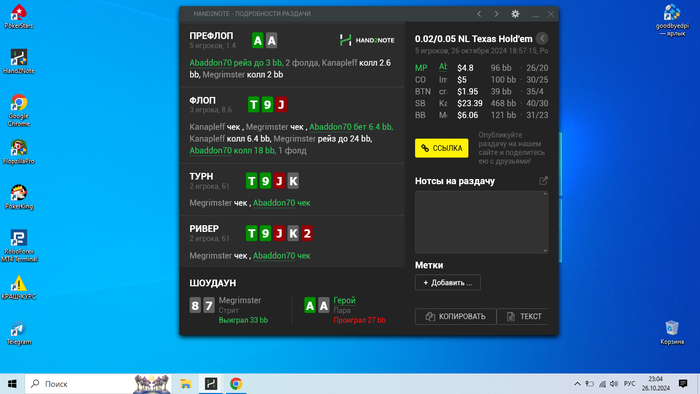Screen dimensions: 700x394
Task: Click the Герой link at showdown
Action: [x=344, y=300]
